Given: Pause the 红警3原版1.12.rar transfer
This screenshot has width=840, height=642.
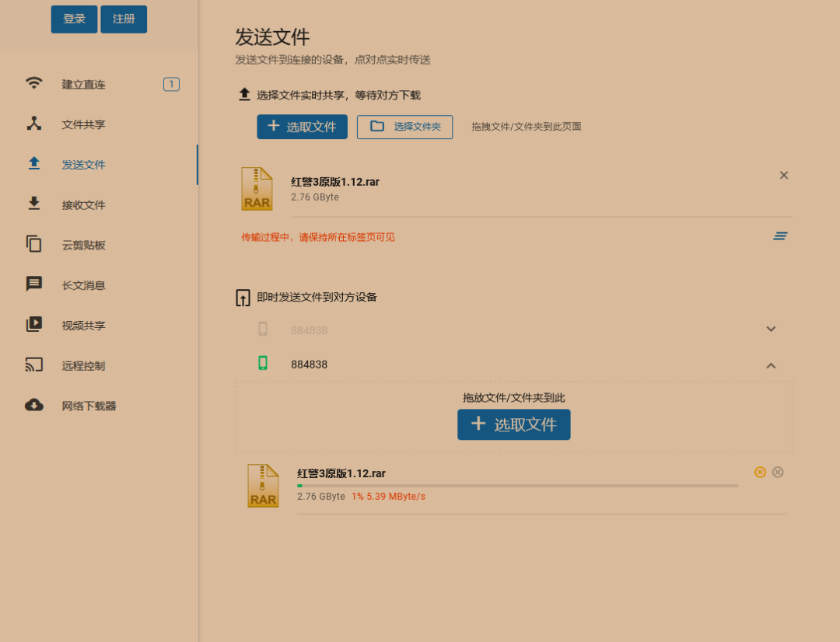Looking at the screenshot, I should click(x=760, y=471).
